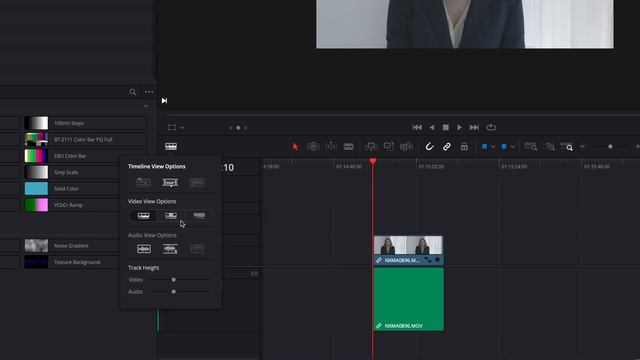
Task: Select the NXMA0896 video clip on timeline
Action: (409, 250)
